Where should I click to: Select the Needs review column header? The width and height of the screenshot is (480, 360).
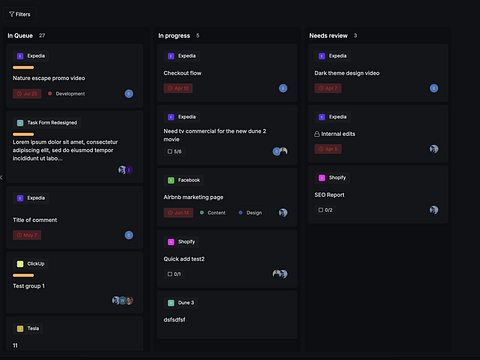(328, 36)
